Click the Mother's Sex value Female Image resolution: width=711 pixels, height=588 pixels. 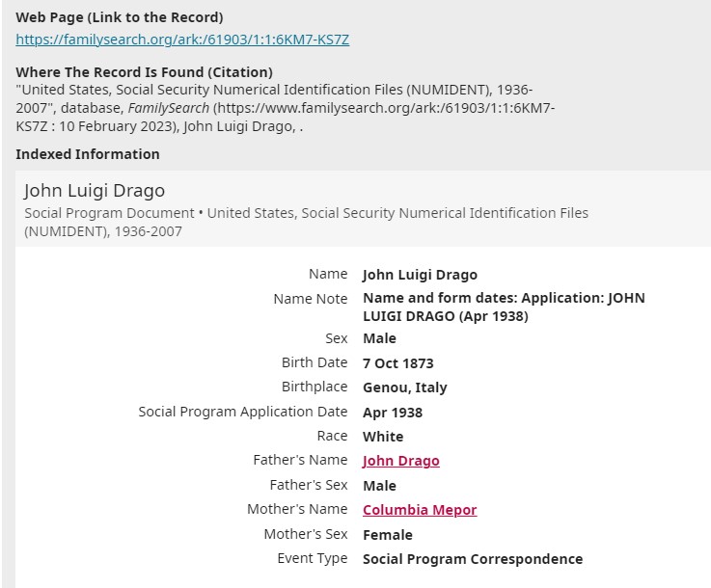(x=388, y=535)
